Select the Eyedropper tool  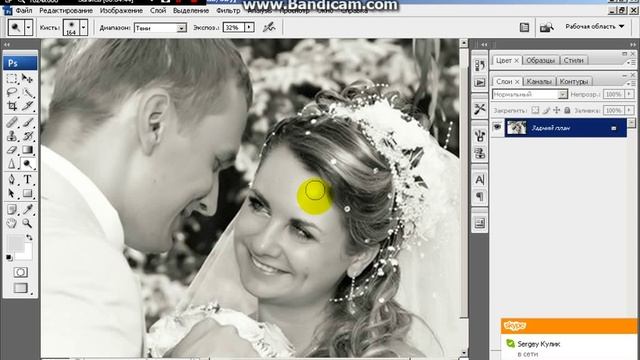[27, 209]
